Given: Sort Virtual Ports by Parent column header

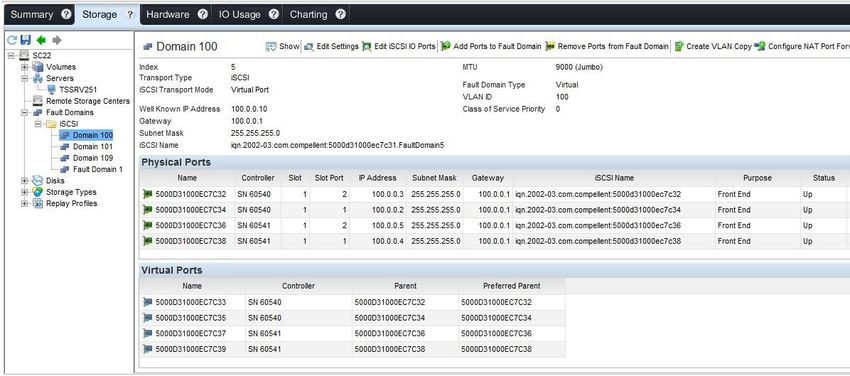Looking at the screenshot, I should (x=405, y=286).
